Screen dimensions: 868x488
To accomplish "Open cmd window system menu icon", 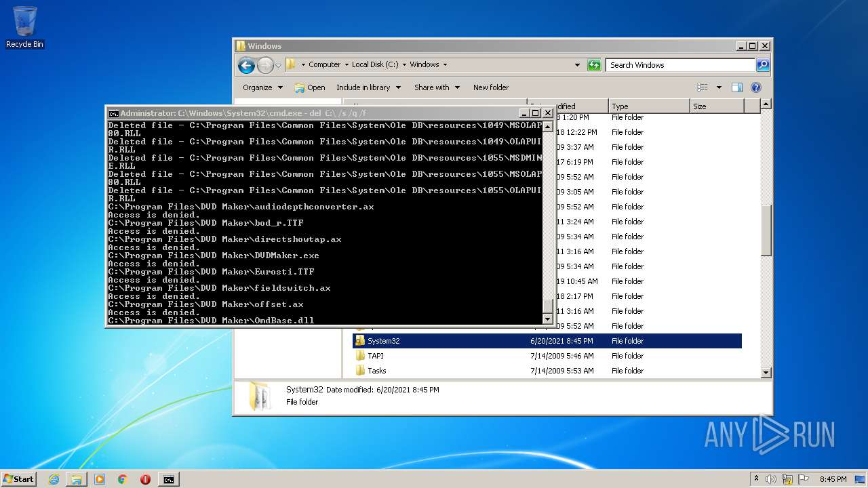I will tap(113, 113).
